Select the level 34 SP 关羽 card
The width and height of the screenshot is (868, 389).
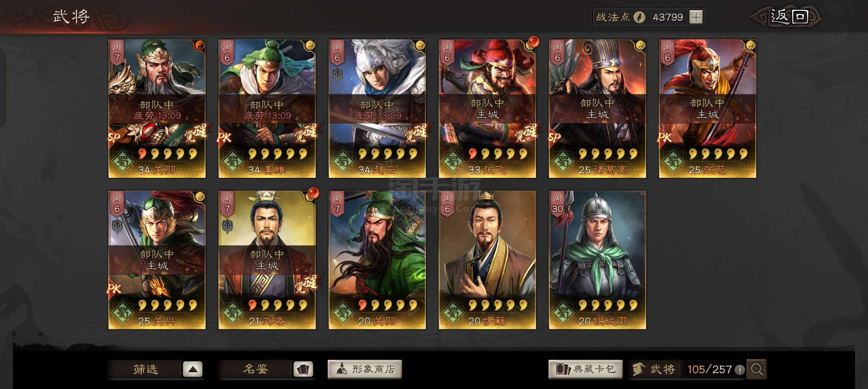pos(157,109)
